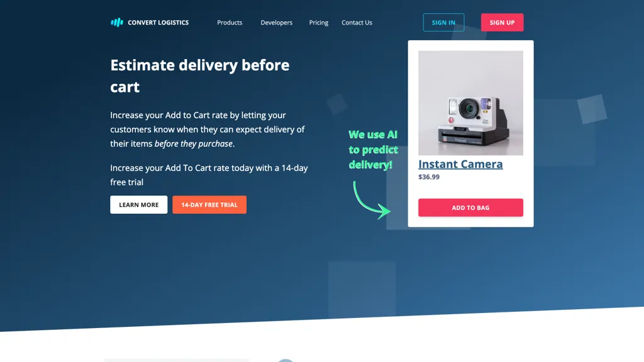Go to the Pricing page
This screenshot has height=362, width=644.
pos(319,23)
